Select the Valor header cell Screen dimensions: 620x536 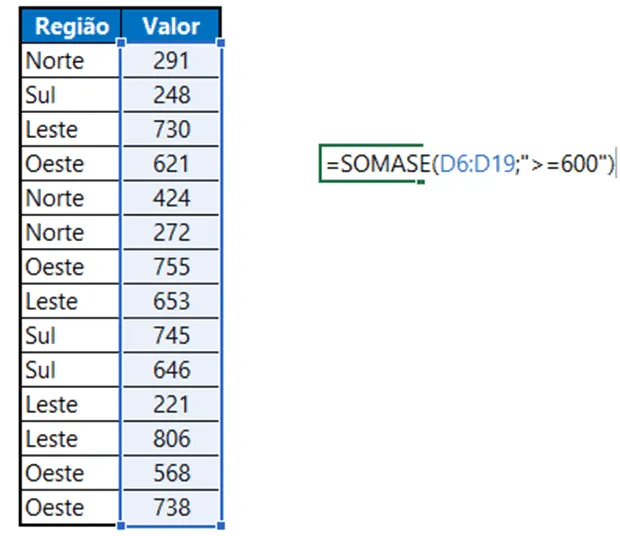coord(171,26)
